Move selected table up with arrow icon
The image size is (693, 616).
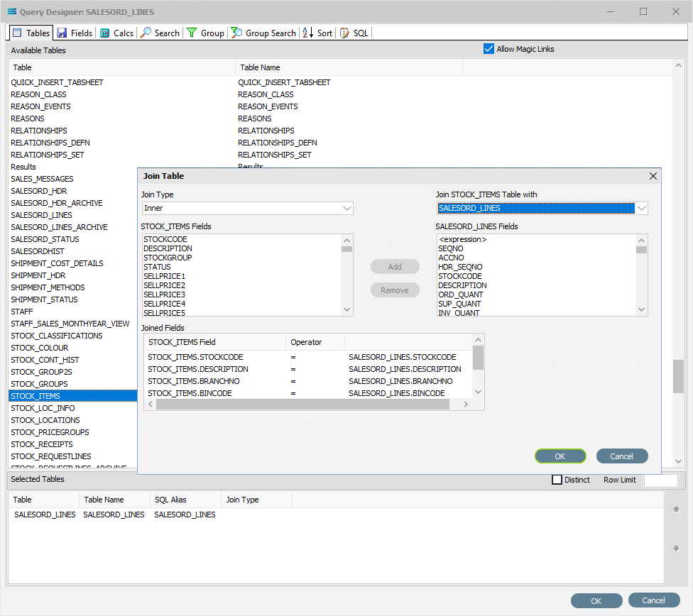(x=676, y=509)
